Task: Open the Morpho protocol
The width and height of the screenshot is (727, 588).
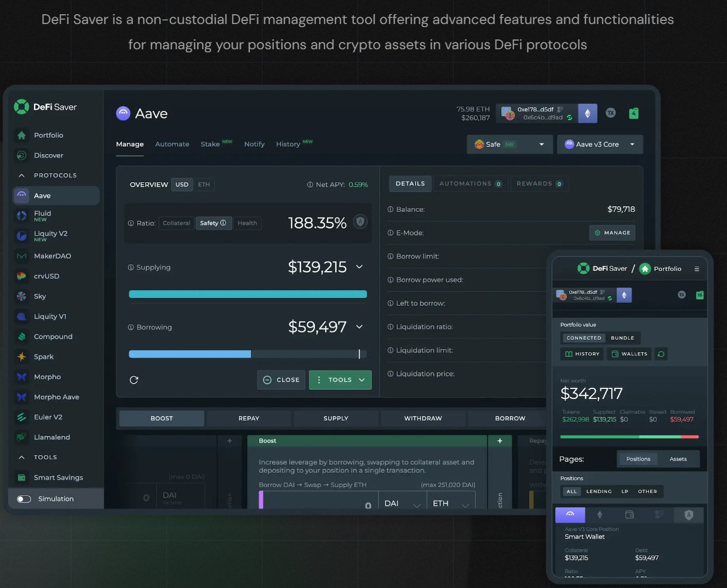Action: click(x=47, y=377)
